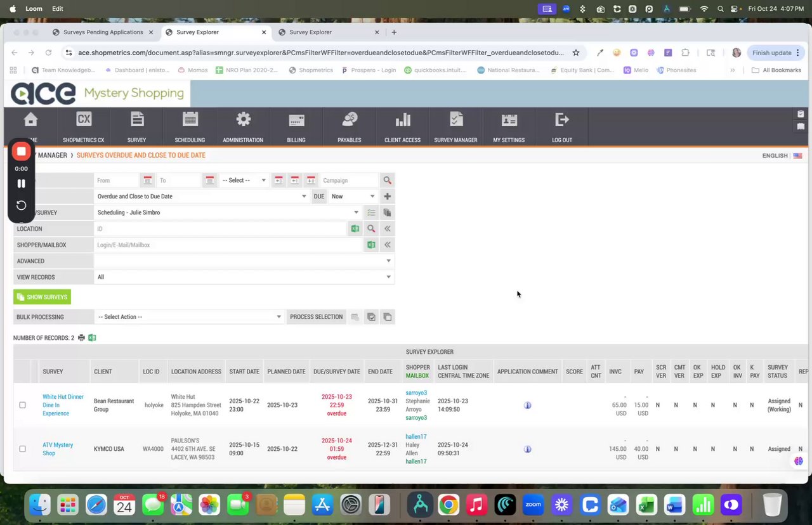Open shopper sarroyo3 profile link
This screenshot has width=812, height=525.
(x=416, y=393)
